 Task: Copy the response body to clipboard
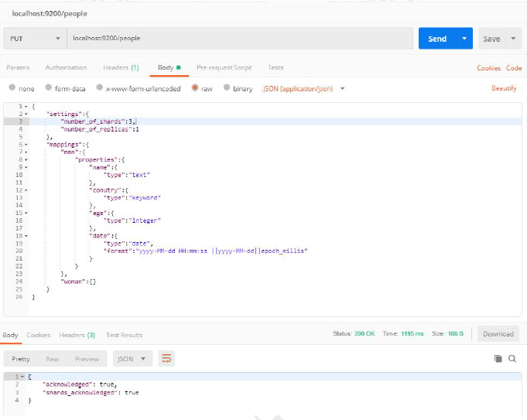[x=498, y=359]
